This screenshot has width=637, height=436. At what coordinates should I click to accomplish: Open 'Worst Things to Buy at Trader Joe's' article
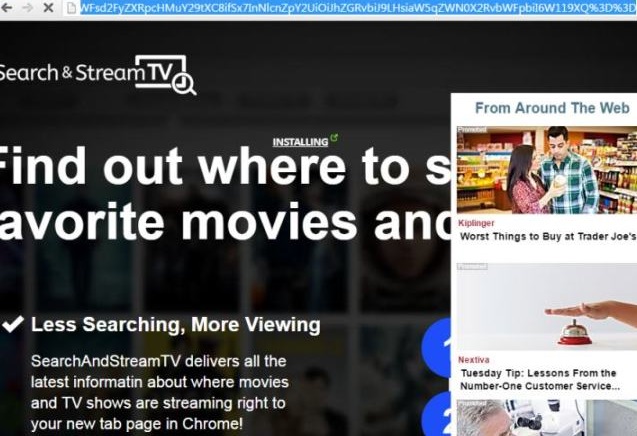[x=548, y=236]
